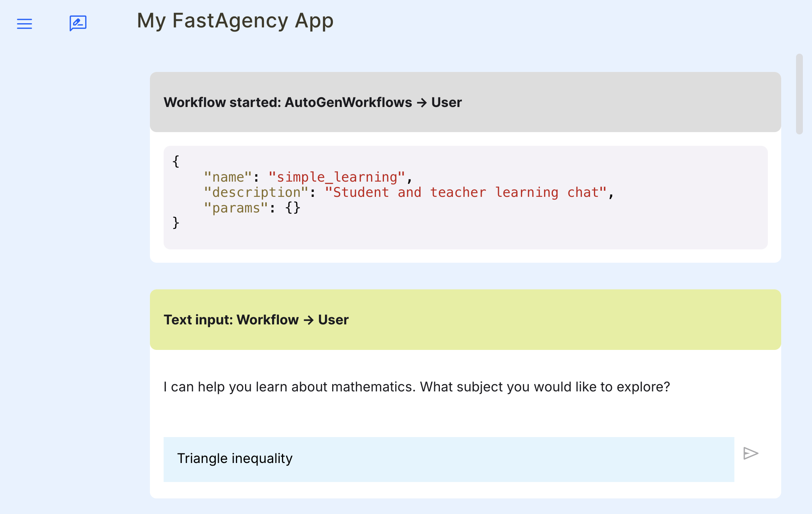Click the closing brace of JSON block
Screen dimensions: 812x514
[x=176, y=222]
